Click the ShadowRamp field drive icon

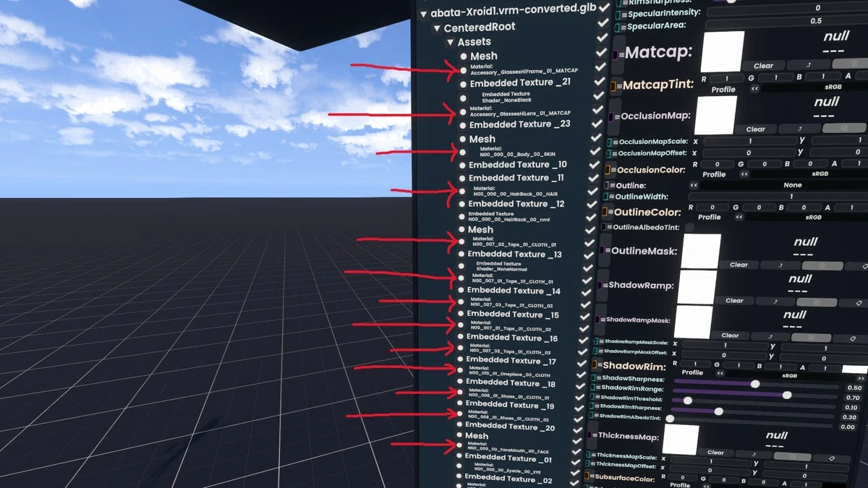pos(600,286)
